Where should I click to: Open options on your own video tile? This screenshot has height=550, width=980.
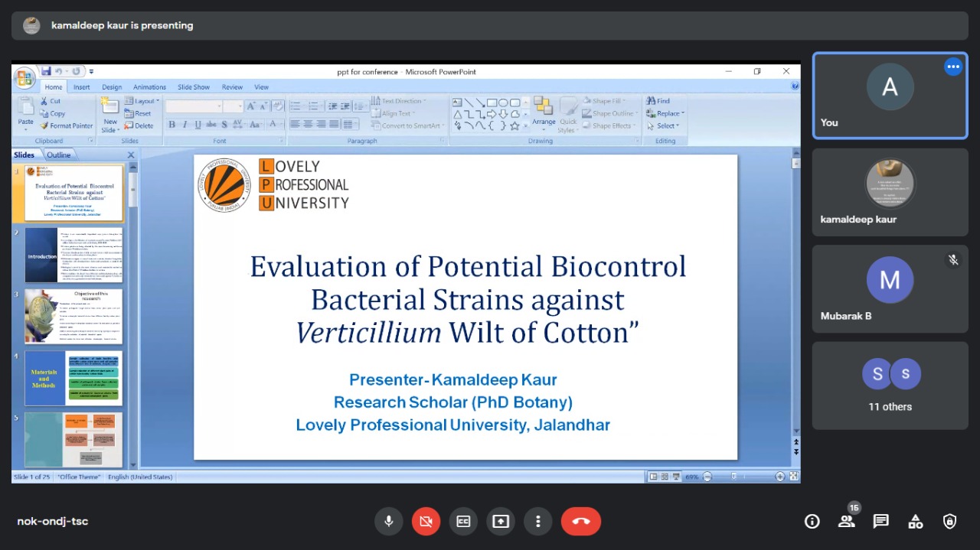[953, 67]
